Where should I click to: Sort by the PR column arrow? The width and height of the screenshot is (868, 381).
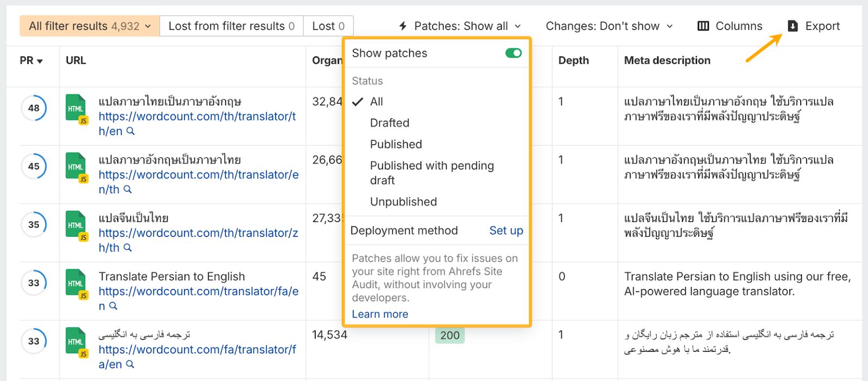tap(40, 61)
